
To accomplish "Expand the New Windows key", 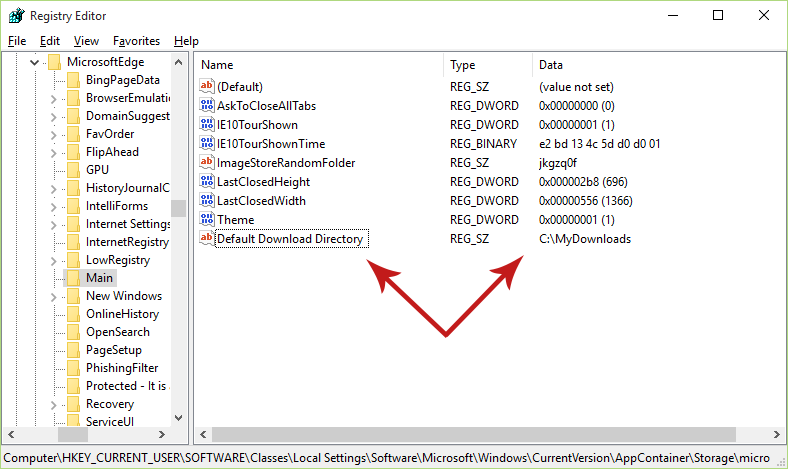I will (53, 297).
